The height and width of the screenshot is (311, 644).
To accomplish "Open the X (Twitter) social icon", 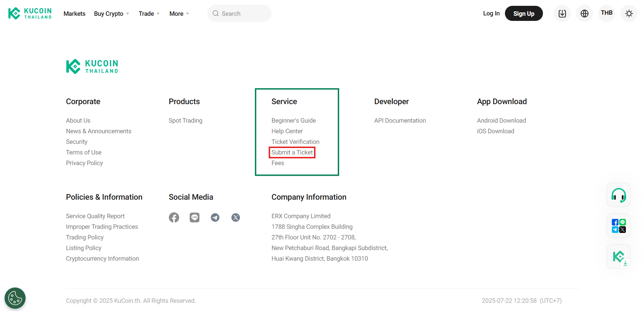I will 236,217.
